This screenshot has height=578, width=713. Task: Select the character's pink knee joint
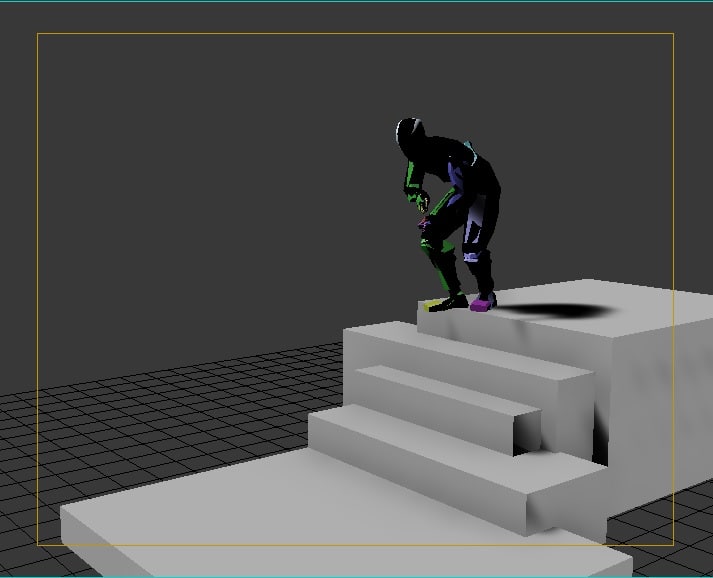(424, 223)
